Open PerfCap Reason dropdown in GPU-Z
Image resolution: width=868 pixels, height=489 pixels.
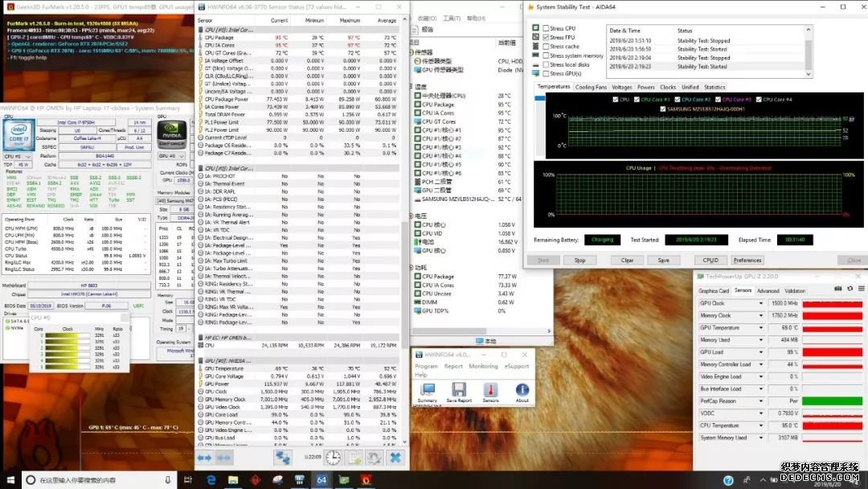(x=760, y=401)
